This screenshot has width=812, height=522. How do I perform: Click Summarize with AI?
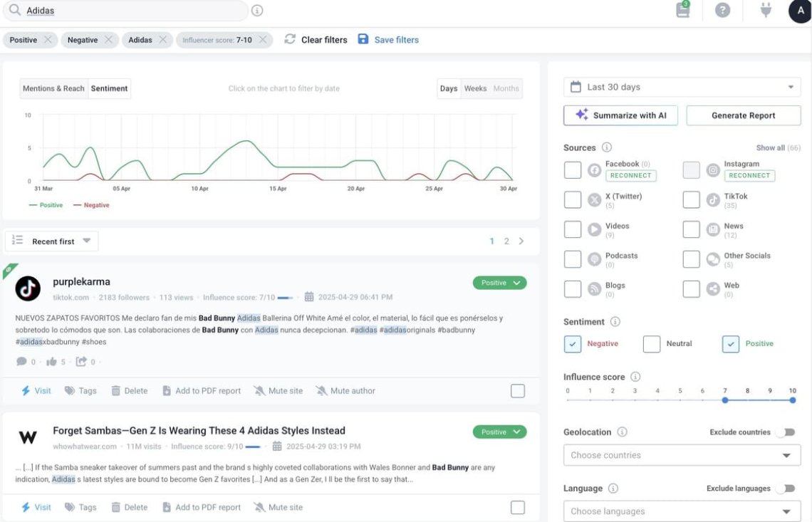click(x=620, y=115)
